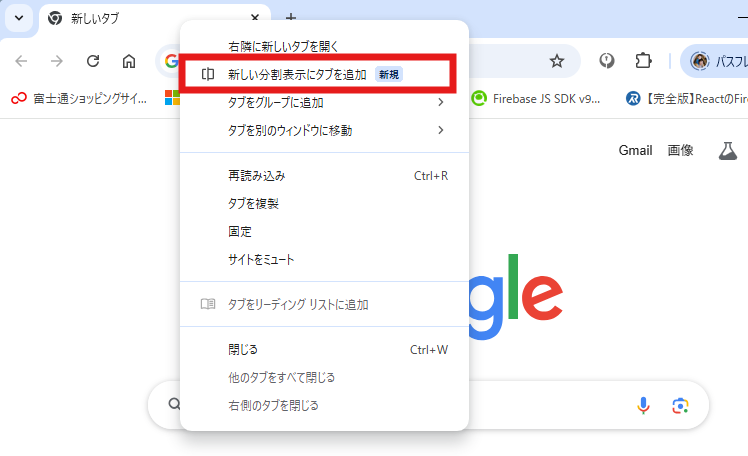Choose 右隣に新しいタブを開く menu entry
Viewport: 748px width, 456px height.
[x=324, y=46]
